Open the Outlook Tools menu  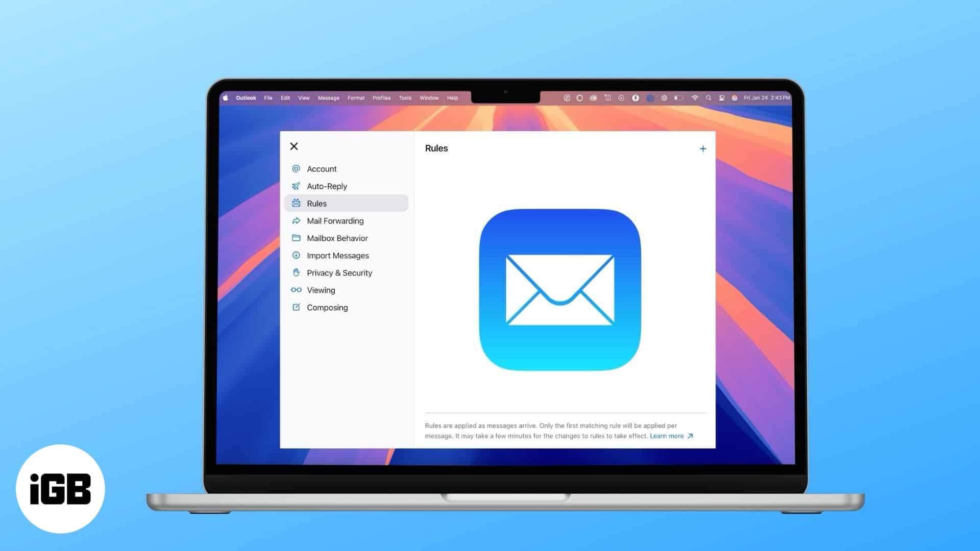coord(404,97)
